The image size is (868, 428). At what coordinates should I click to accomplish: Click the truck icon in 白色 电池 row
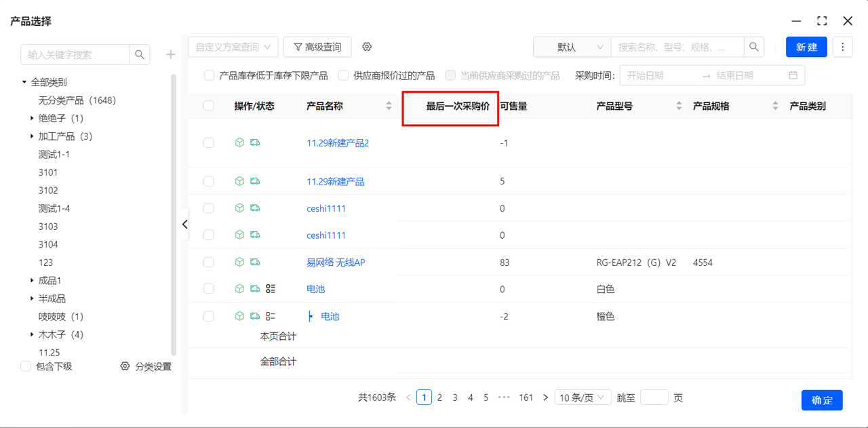point(255,288)
